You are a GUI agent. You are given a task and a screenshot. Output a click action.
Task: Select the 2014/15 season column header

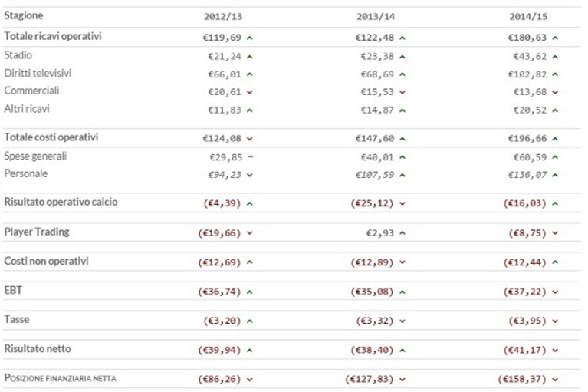528,17
